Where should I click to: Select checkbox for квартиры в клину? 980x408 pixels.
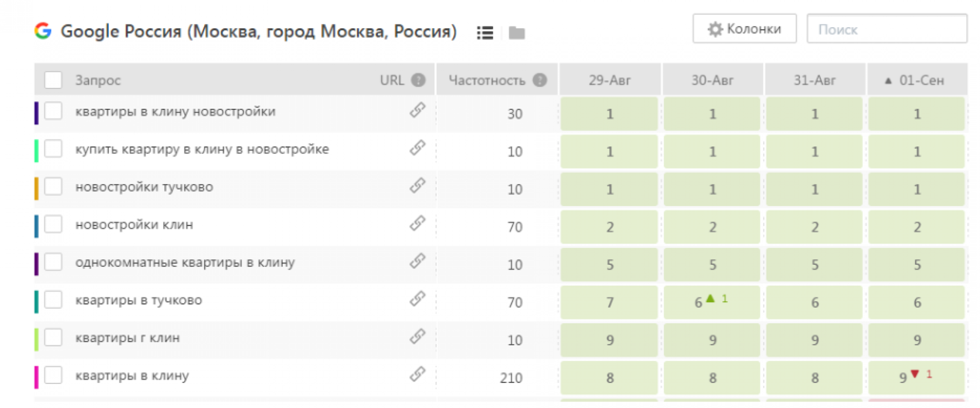tap(53, 375)
